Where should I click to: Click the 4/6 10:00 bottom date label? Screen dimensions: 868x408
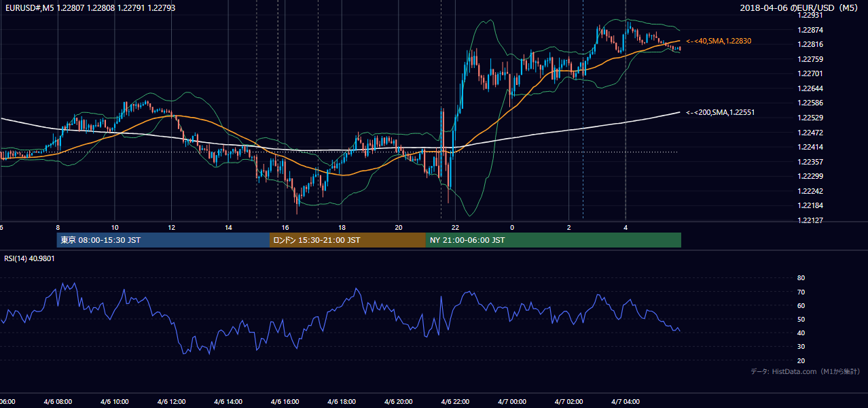(x=114, y=402)
